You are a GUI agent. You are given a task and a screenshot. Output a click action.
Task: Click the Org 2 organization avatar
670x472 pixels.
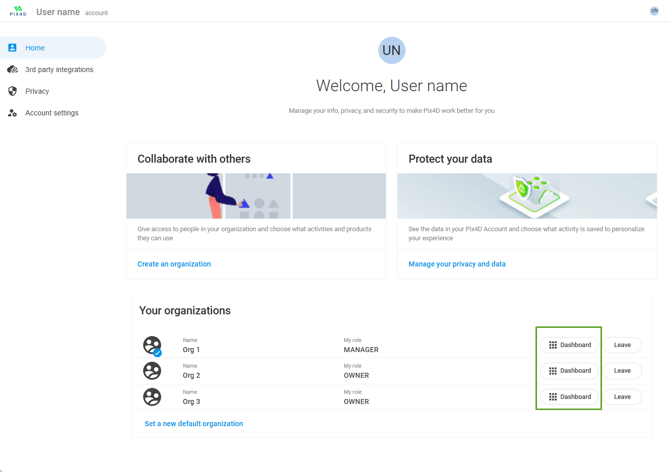click(152, 371)
